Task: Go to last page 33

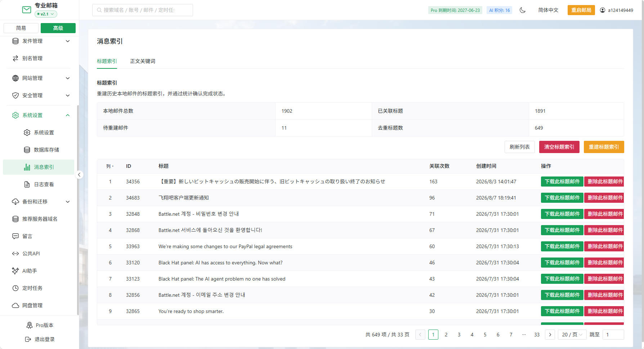Action: pyautogui.click(x=537, y=335)
